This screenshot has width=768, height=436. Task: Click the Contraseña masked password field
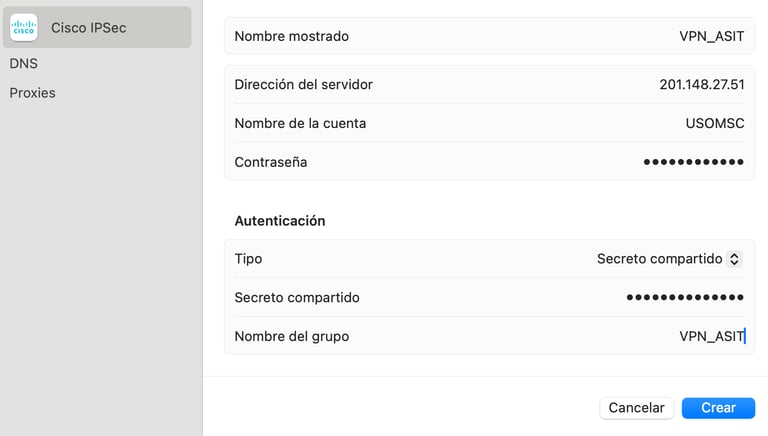(x=693, y=162)
